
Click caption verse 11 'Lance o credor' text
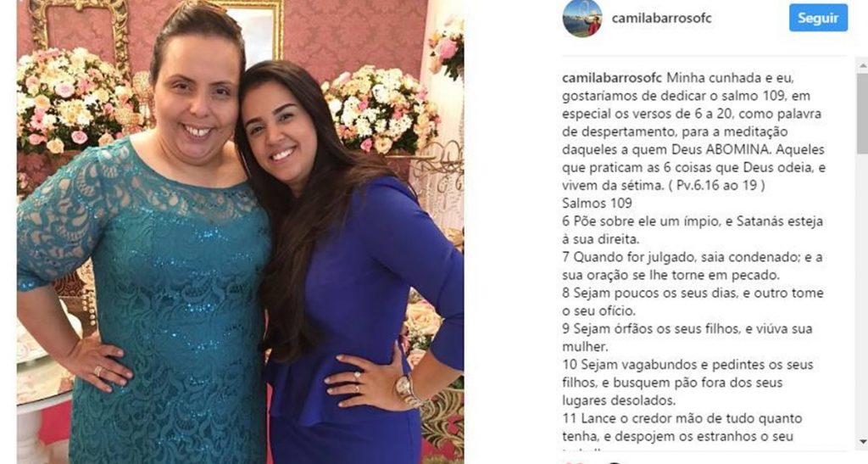tap(612, 418)
